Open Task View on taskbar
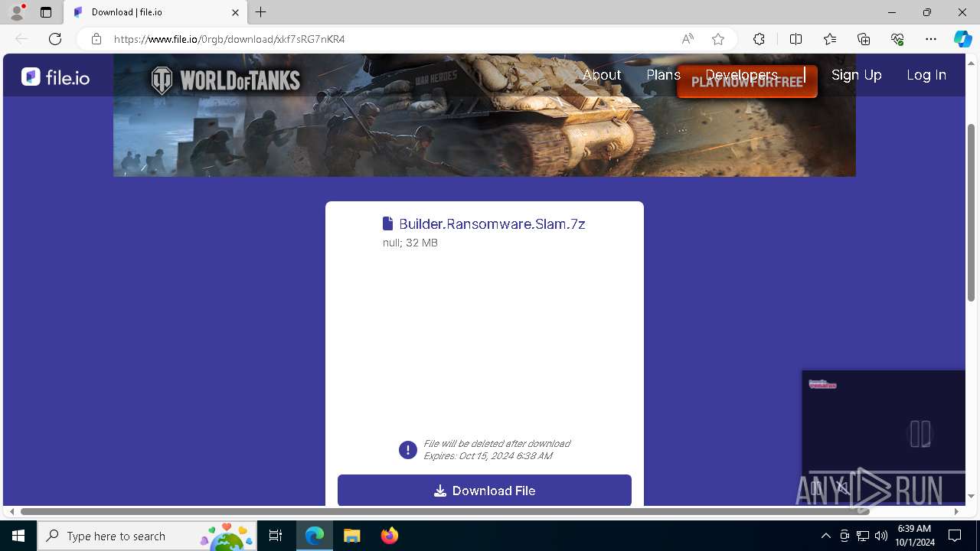Viewport: 980px width, 551px height. click(x=276, y=536)
